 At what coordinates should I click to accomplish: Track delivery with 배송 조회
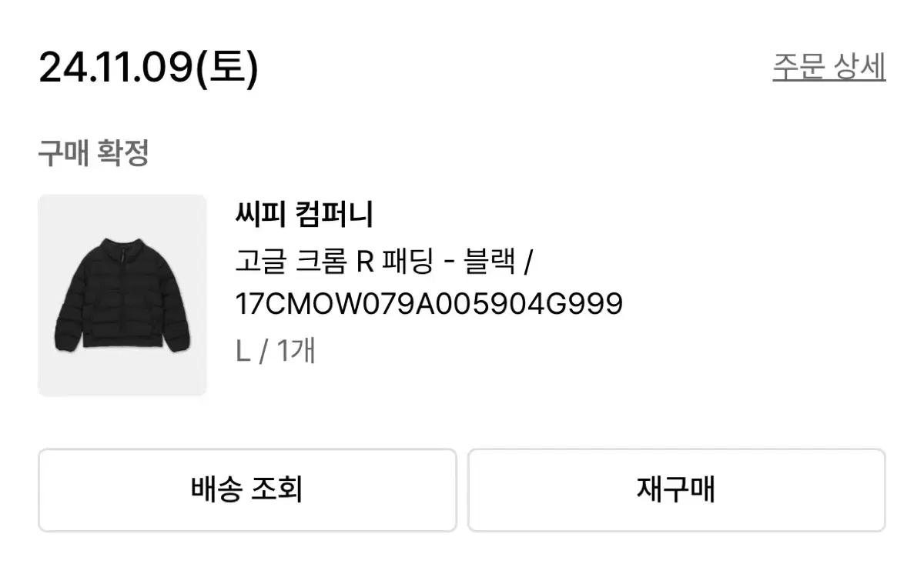pos(247,490)
